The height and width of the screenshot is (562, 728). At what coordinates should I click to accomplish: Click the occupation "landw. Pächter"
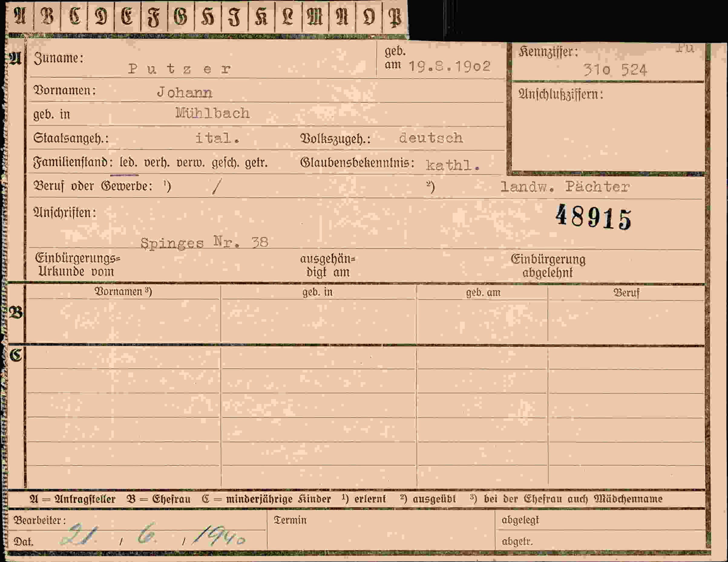(565, 187)
